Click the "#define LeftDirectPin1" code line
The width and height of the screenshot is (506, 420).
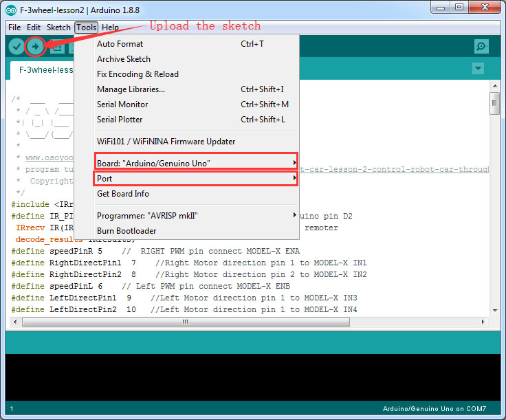click(x=184, y=298)
